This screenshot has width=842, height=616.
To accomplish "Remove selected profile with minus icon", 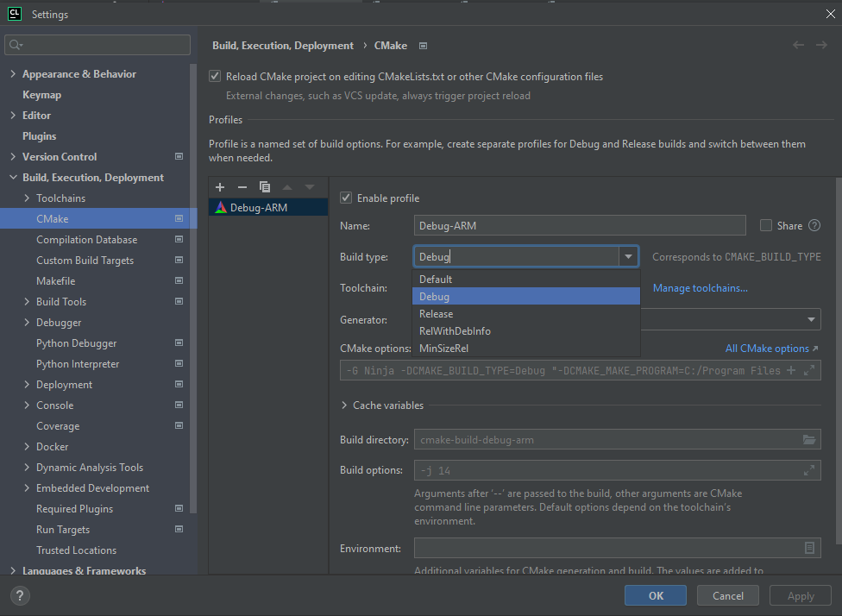I will click(242, 187).
